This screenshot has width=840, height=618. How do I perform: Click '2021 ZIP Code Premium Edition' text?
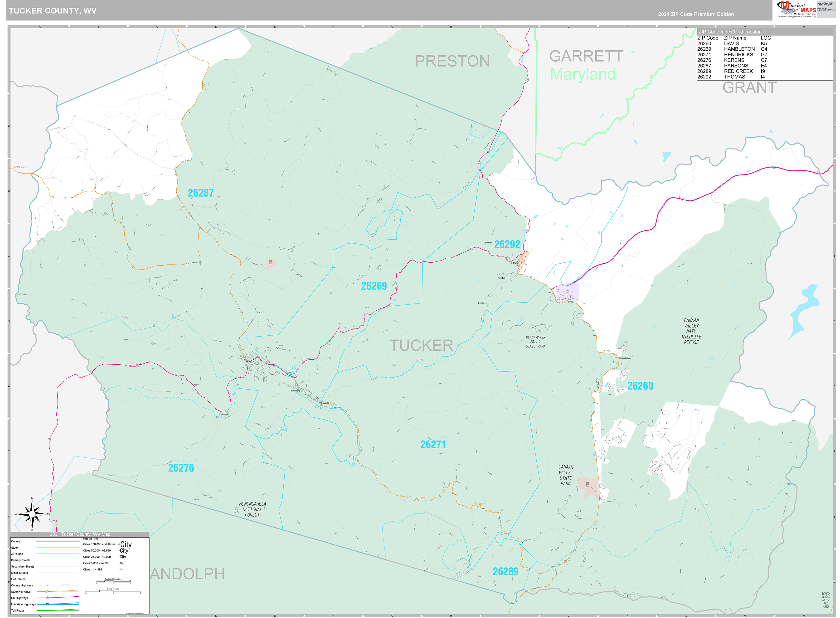[696, 14]
